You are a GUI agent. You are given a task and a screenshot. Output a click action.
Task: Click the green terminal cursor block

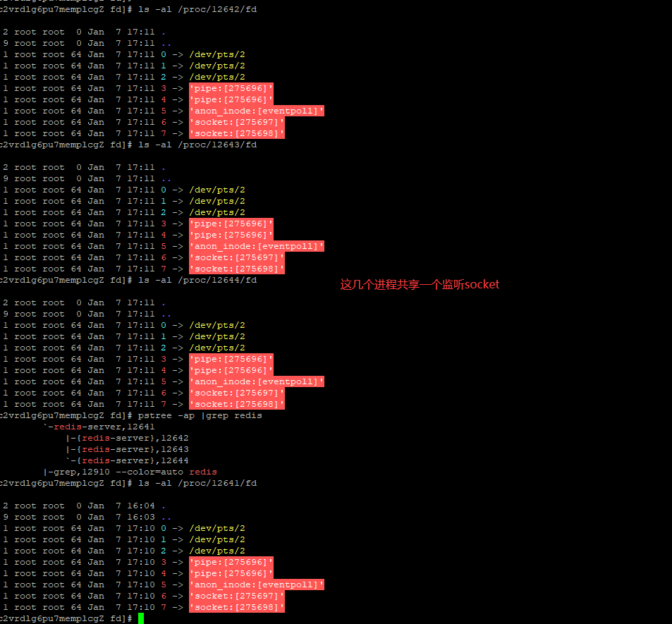tap(141, 618)
